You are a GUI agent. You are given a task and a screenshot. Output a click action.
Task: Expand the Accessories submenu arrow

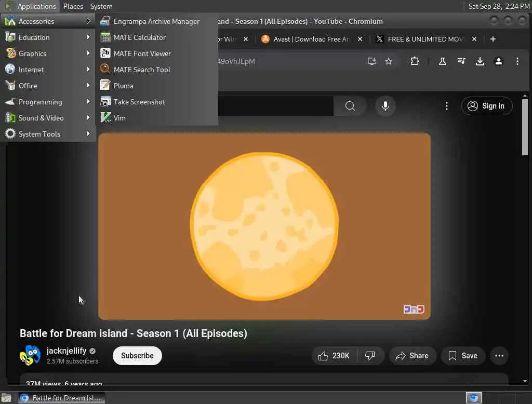click(x=88, y=21)
